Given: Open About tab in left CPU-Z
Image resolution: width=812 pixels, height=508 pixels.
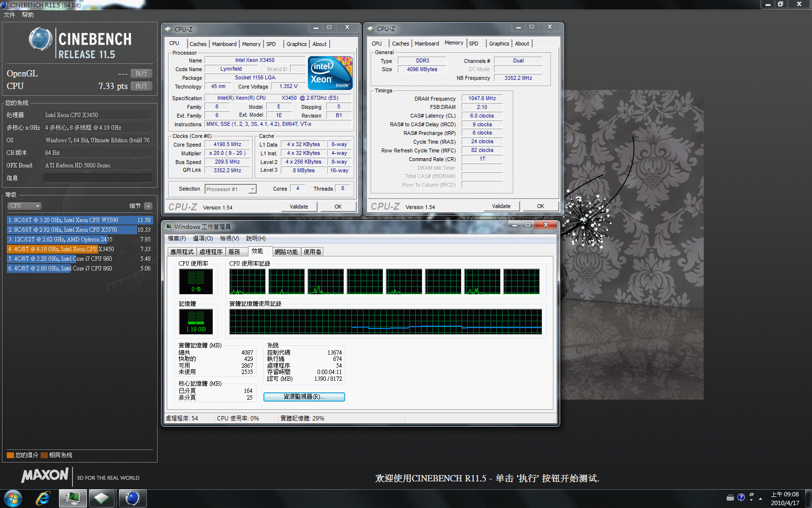Looking at the screenshot, I should 319,44.
